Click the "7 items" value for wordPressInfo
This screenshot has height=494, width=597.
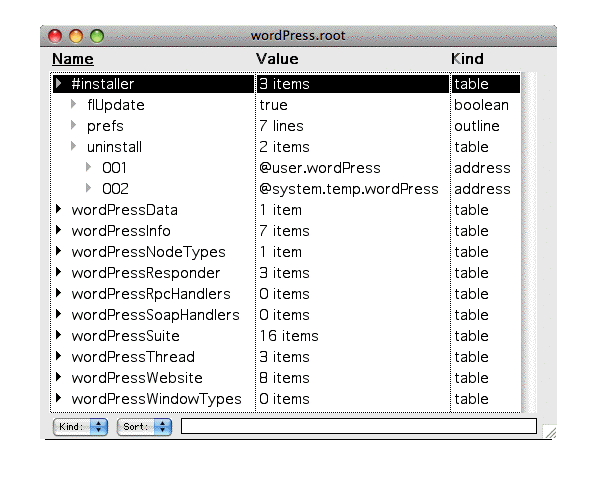point(284,231)
